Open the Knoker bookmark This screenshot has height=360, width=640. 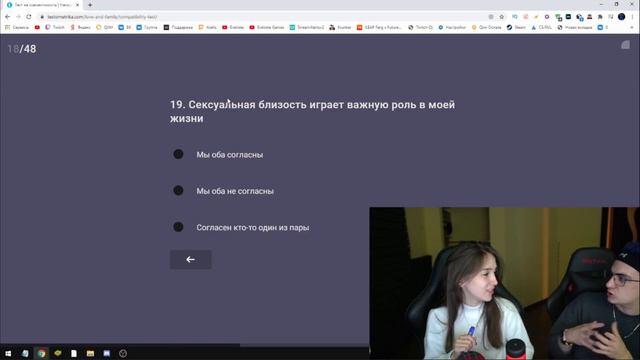(340, 27)
